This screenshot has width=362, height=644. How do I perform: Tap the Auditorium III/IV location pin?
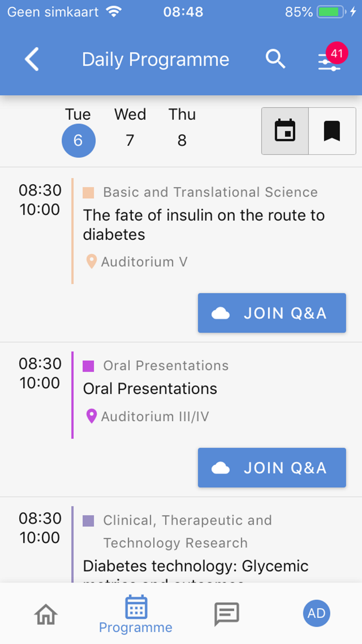pos(92,416)
